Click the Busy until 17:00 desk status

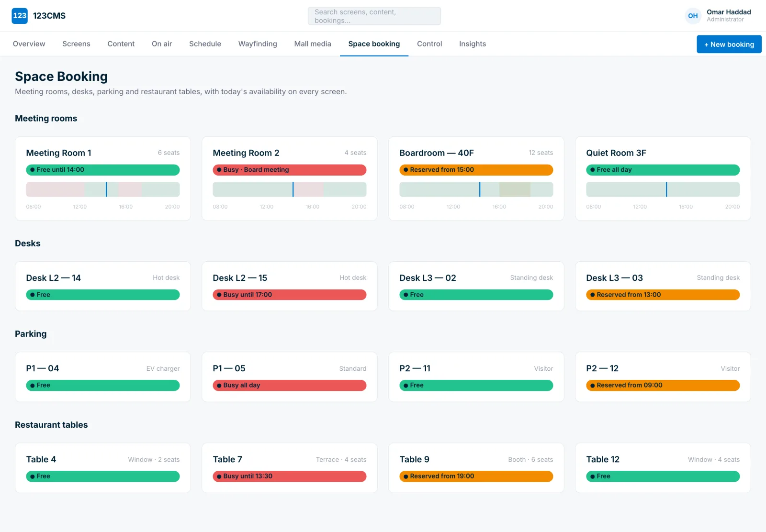(x=289, y=295)
